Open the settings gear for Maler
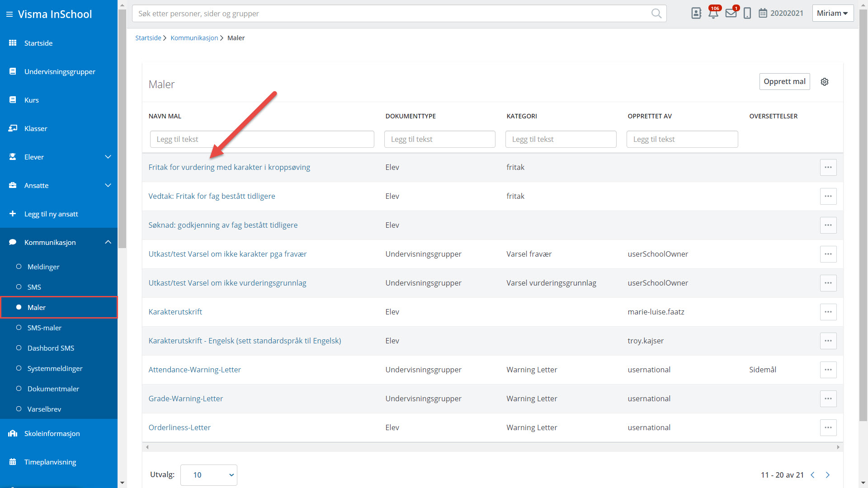 (x=825, y=82)
